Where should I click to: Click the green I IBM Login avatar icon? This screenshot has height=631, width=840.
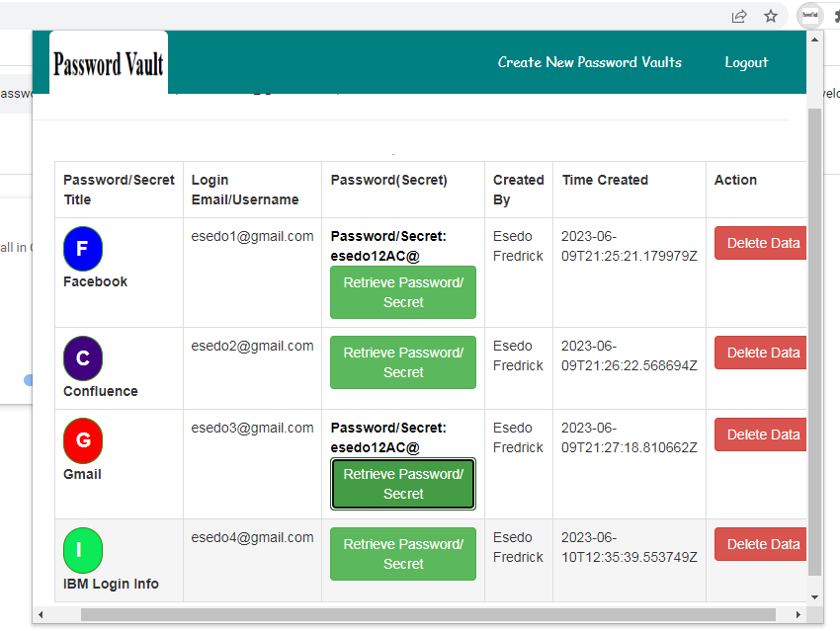(83, 550)
